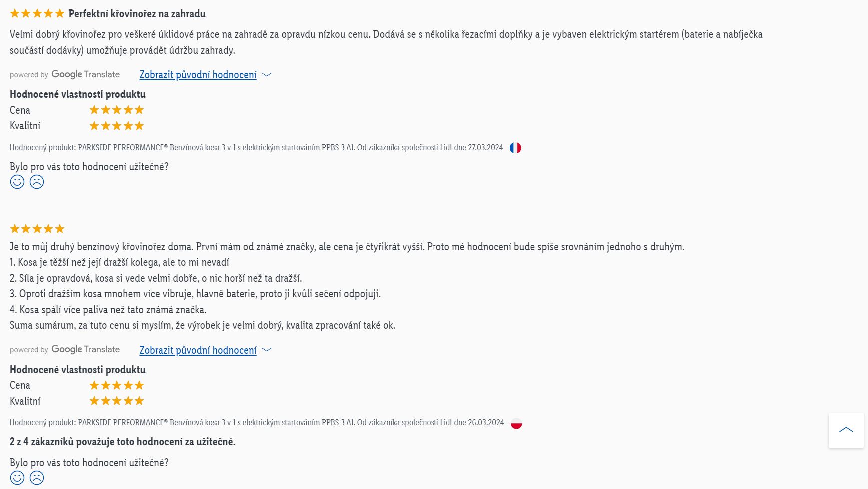
Task: Click Google Translate logo in the Polish customer's review
Action: tap(85, 349)
